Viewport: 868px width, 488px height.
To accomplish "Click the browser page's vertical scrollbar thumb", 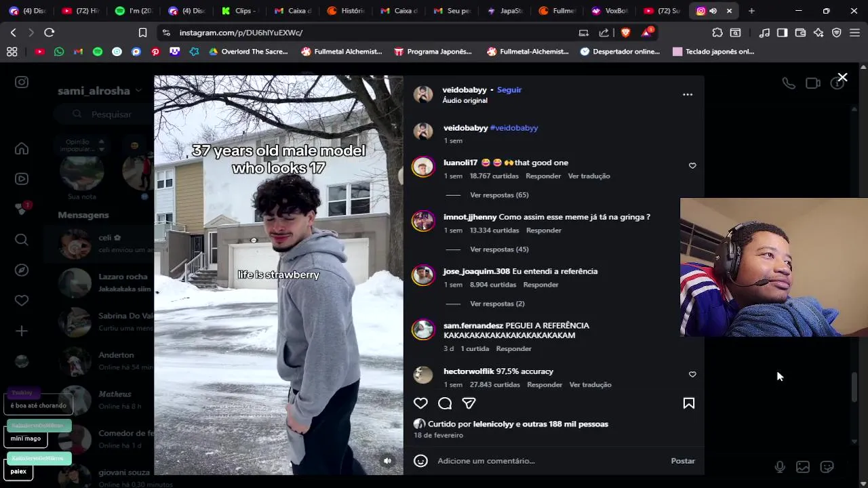I will 854,387.
